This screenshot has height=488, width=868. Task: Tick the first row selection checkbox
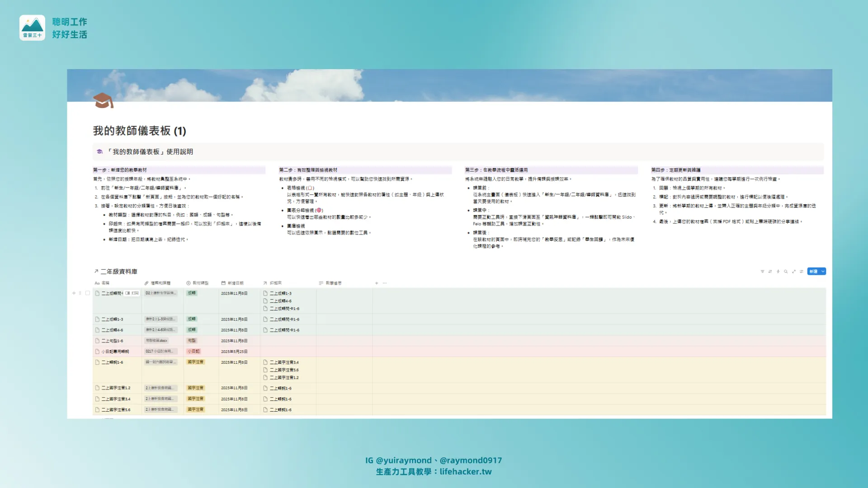pyautogui.click(x=88, y=293)
